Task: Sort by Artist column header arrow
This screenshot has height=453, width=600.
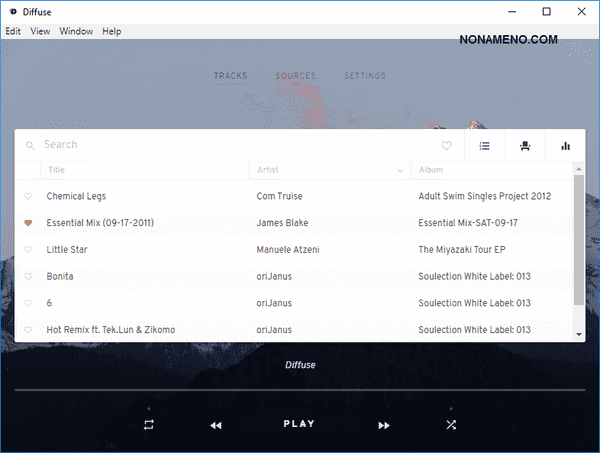Action: (401, 171)
